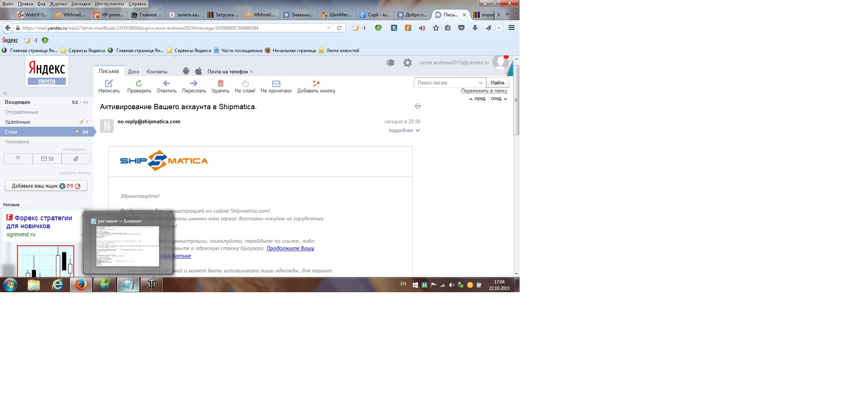
Task: Filter by flagged messages
Action: click(18, 159)
